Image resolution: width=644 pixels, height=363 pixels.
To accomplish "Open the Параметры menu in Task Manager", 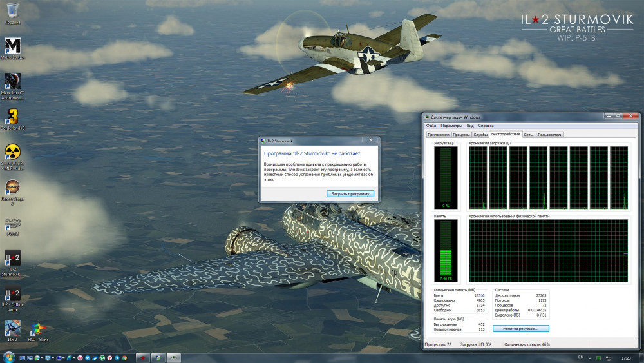I will (451, 126).
